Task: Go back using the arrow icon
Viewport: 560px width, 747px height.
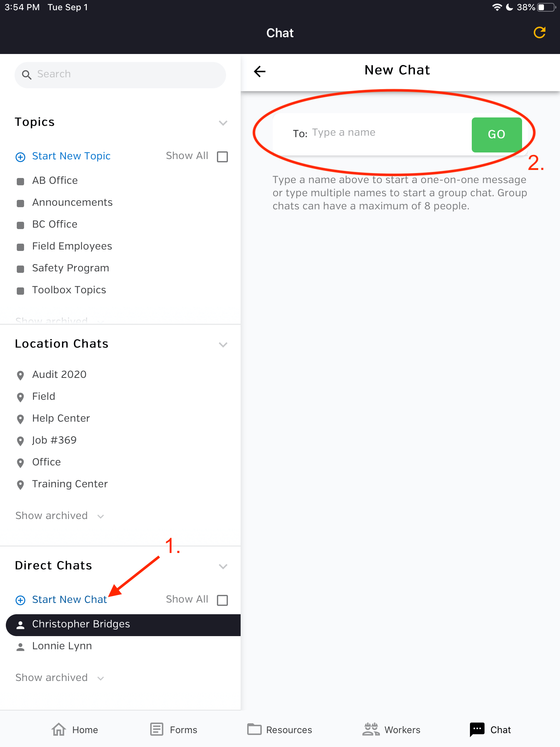Action: pos(260,71)
